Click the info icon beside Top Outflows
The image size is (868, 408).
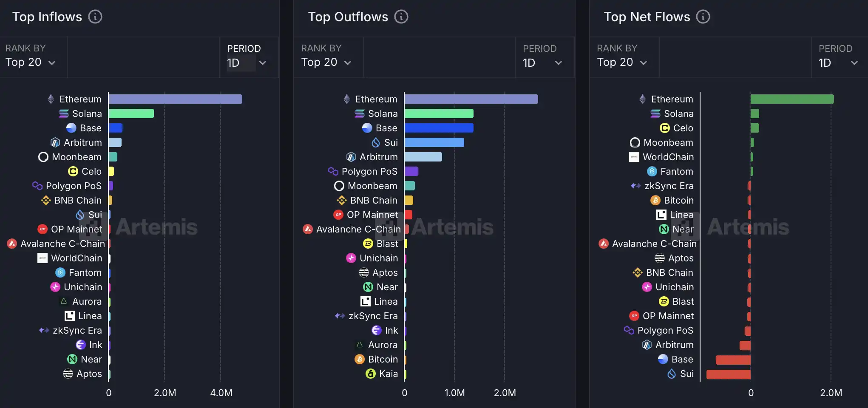401,17
